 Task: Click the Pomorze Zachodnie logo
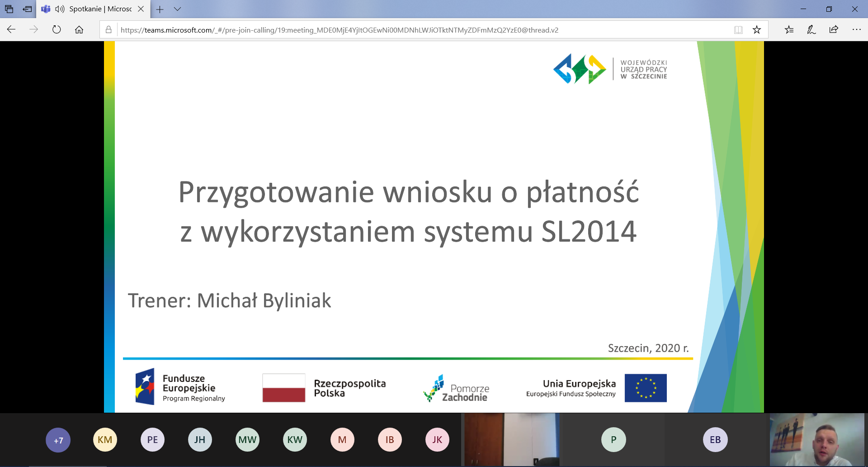point(456,389)
